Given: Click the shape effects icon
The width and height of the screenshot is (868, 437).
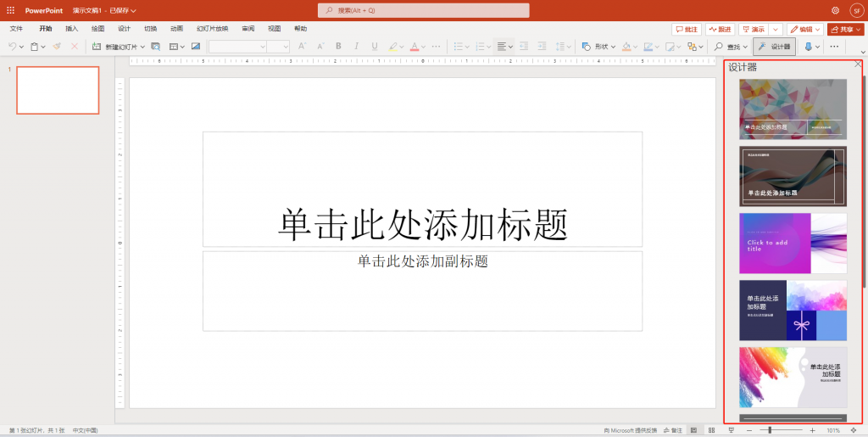Looking at the screenshot, I should (x=670, y=47).
